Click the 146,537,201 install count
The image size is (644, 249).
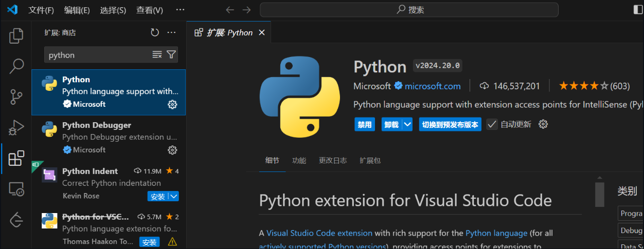(x=510, y=86)
